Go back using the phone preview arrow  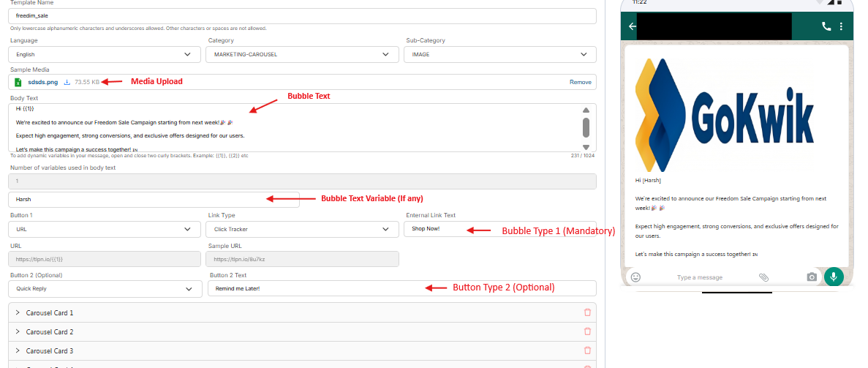pyautogui.click(x=633, y=26)
